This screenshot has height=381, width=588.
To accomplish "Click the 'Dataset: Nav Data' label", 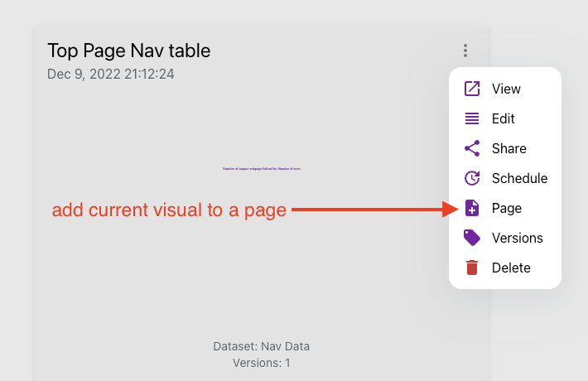I will [262, 346].
